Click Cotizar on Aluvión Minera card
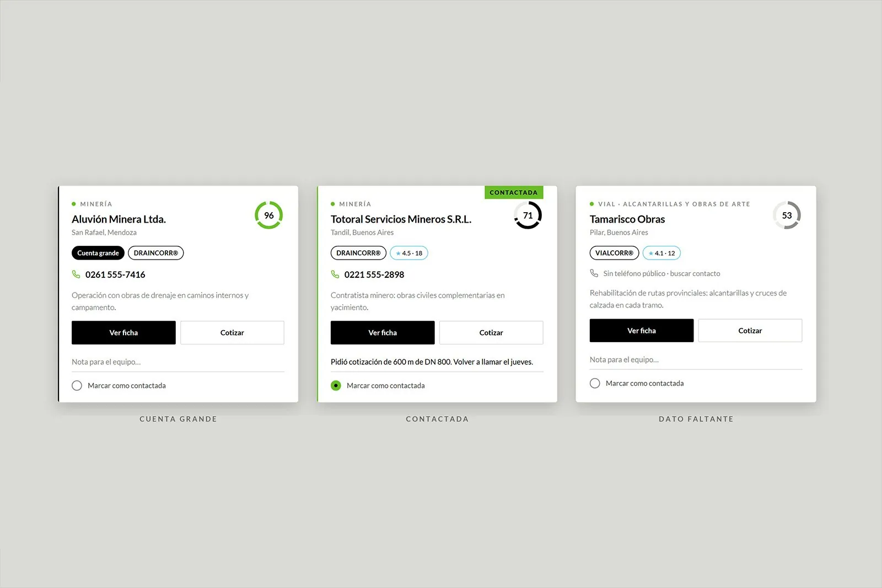The image size is (882, 588). [x=232, y=333]
